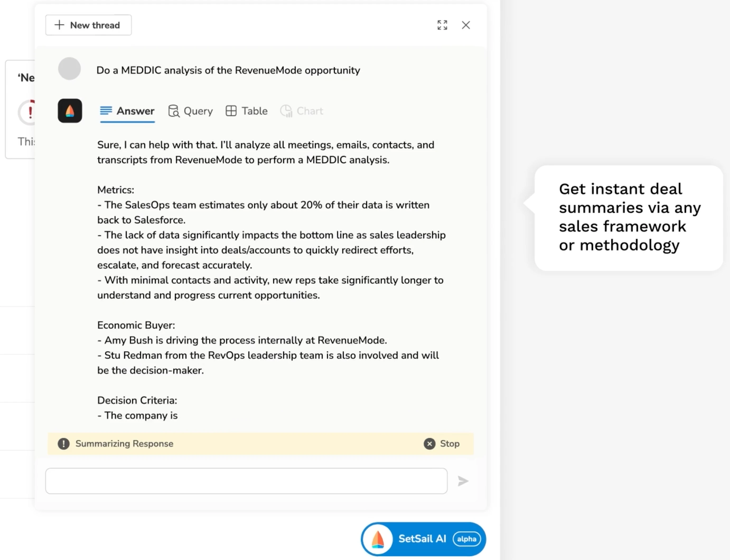Image resolution: width=730 pixels, height=560 pixels.
Task: Open the Table tab
Action: point(247,111)
